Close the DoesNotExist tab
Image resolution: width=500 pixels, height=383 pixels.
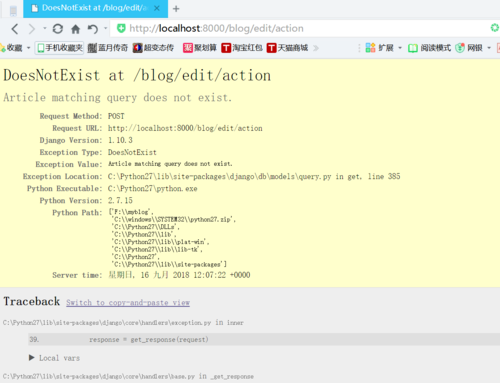click(157, 8)
